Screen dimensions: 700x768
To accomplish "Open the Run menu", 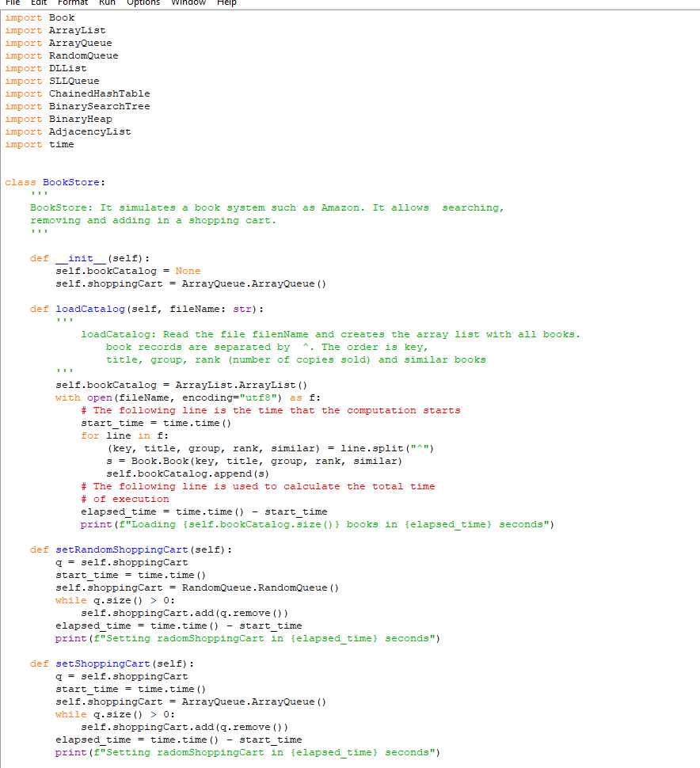I will coord(106,4).
